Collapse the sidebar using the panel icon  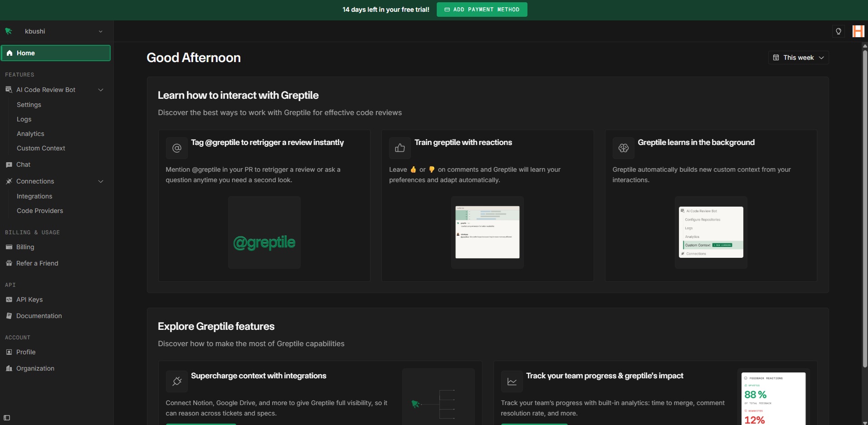7,418
